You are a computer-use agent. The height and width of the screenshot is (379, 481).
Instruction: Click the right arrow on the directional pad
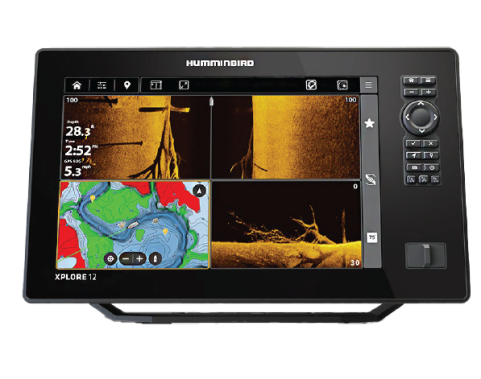(x=435, y=117)
